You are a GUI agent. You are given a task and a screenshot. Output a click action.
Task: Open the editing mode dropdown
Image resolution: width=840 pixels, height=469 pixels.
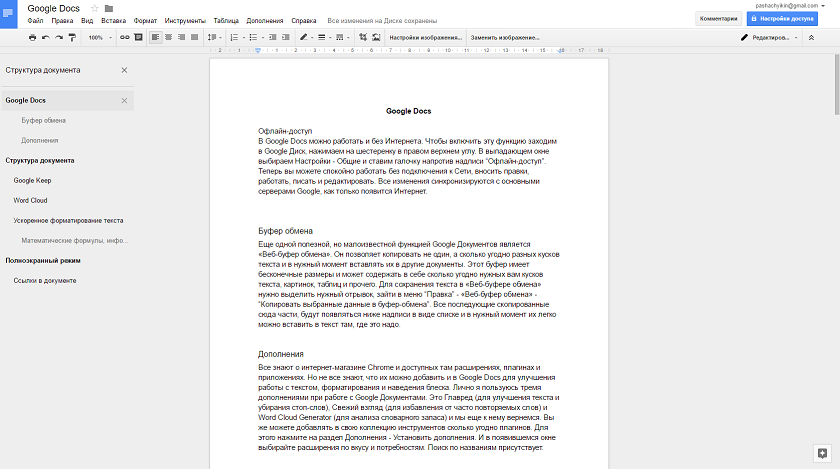click(769, 38)
